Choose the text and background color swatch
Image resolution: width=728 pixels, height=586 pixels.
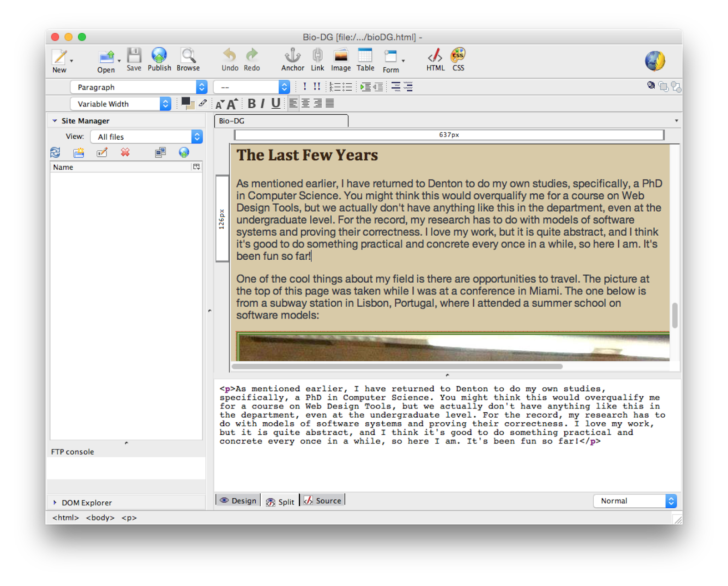pos(187,103)
